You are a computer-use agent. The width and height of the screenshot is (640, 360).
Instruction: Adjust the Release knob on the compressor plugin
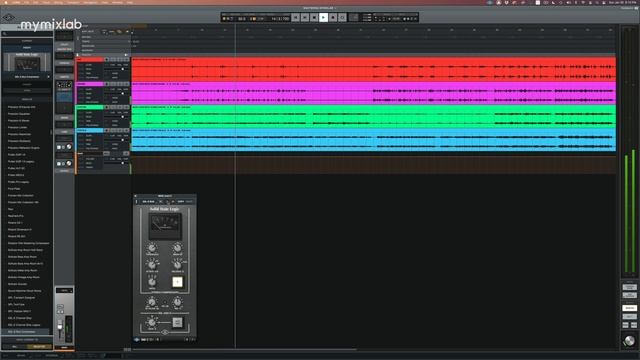point(177,264)
